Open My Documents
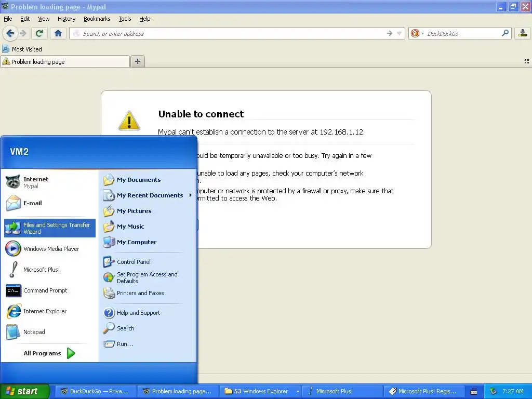The width and height of the screenshot is (532, 399). click(148, 179)
